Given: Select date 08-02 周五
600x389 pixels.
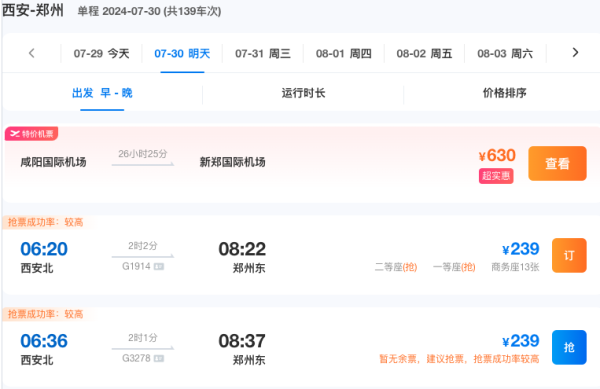Looking at the screenshot, I should coord(424,54).
